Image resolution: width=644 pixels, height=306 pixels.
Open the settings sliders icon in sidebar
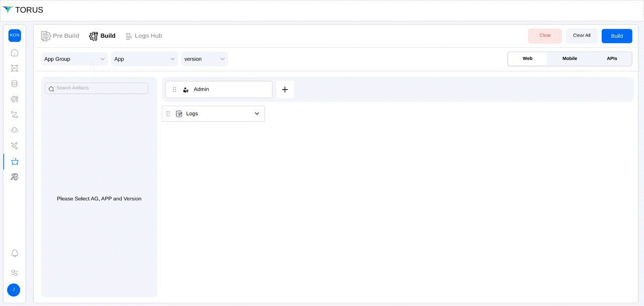point(15,273)
